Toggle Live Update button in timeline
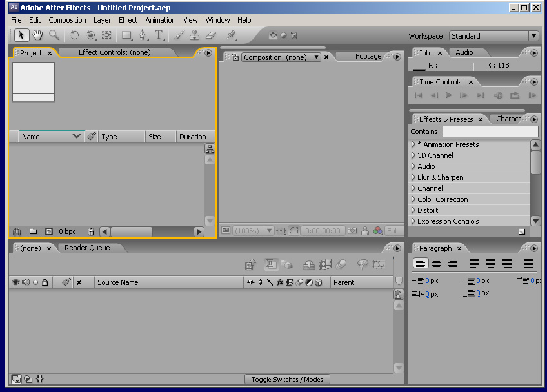This screenshot has height=392, width=547. pyautogui.click(x=271, y=264)
